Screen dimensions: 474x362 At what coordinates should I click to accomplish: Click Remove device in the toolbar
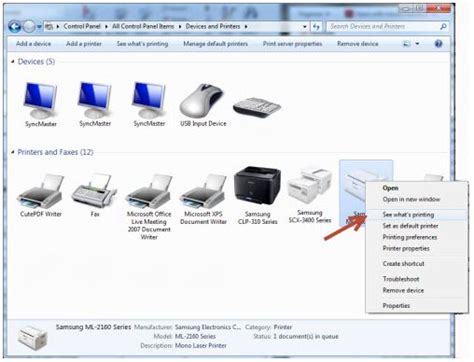click(357, 44)
